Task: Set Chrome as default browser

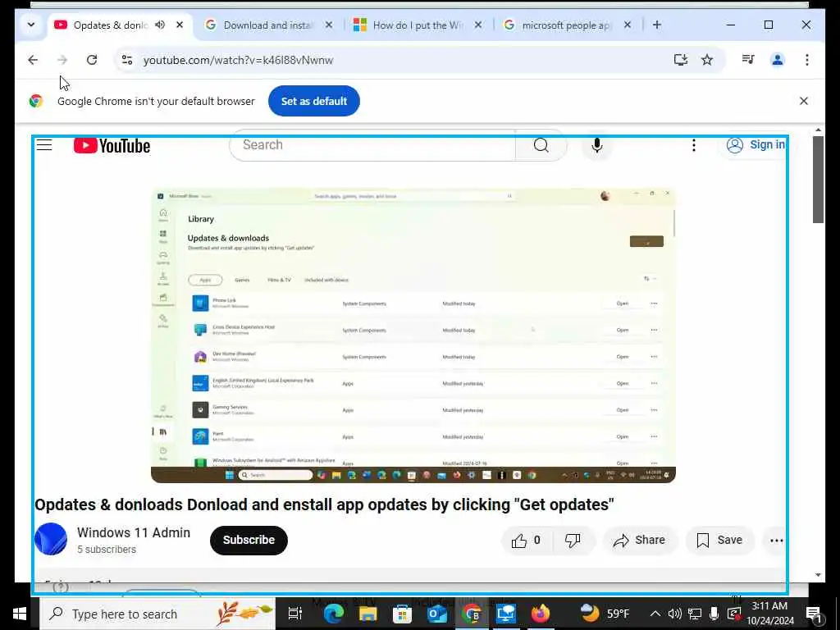Action: point(314,101)
